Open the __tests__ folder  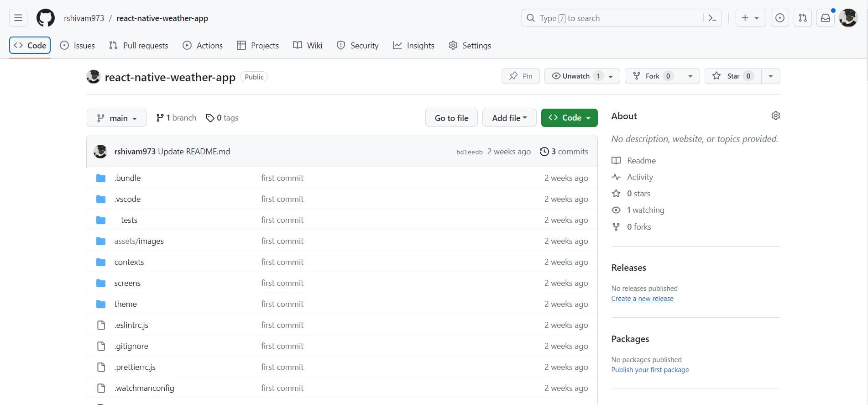point(129,220)
